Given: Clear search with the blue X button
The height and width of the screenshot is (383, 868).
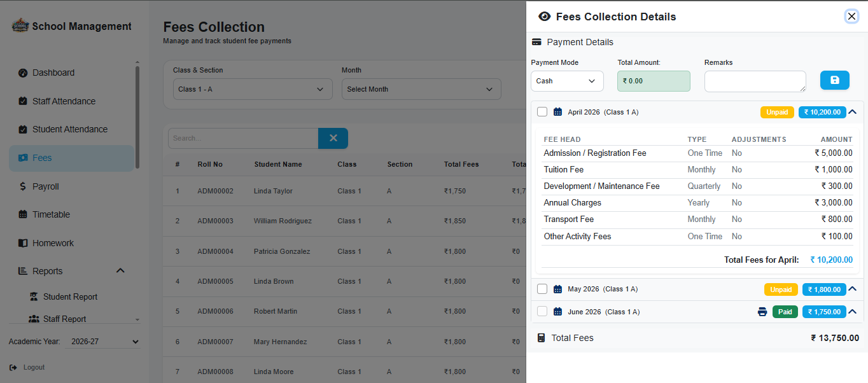Looking at the screenshot, I should coord(333,138).
